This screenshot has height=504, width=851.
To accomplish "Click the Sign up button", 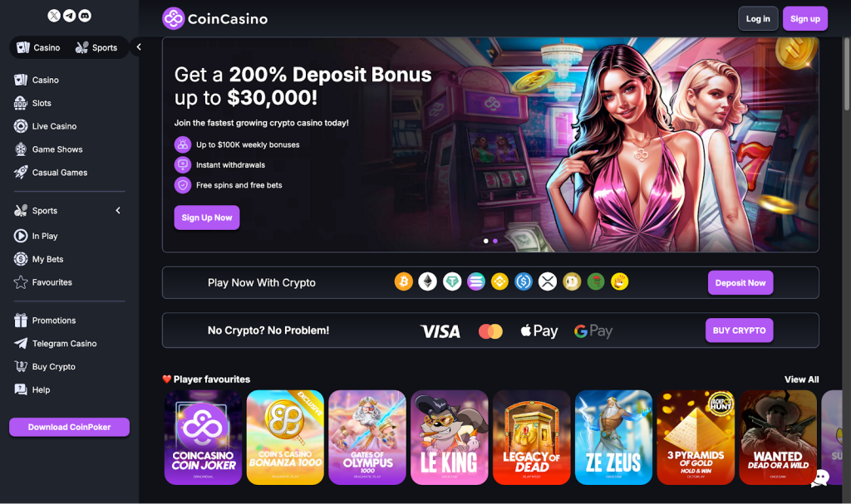I will coord(804,18).
